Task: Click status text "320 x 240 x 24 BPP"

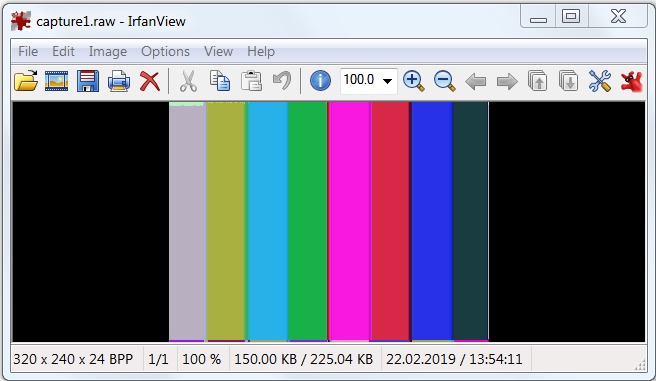Action: pos(73,359)
